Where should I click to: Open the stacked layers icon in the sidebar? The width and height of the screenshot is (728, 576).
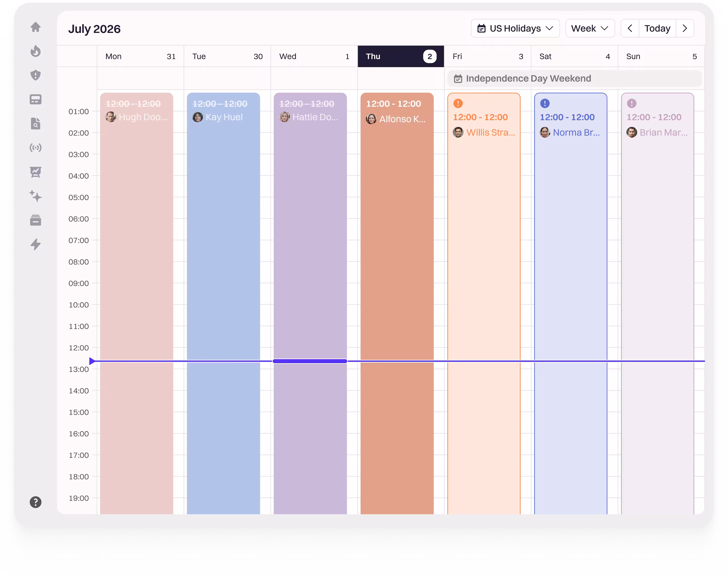35,220
